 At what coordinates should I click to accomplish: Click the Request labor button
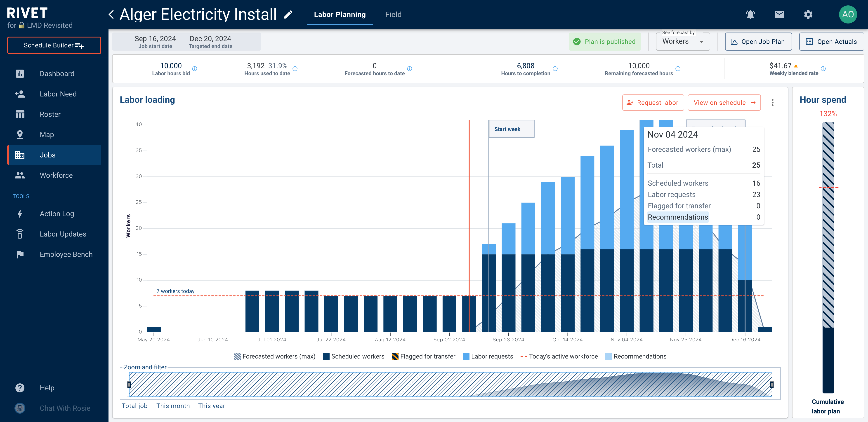(653, 103)
